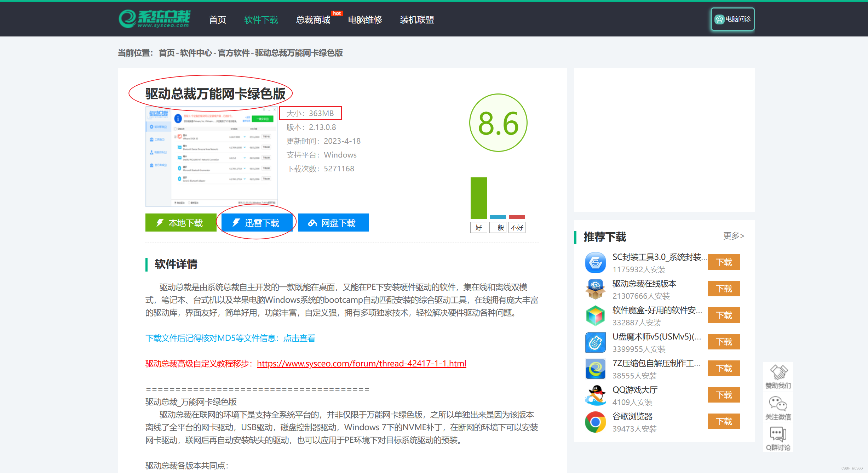Click the 谷歌浏览器 Chrome icon
The height and width of the screenshot is (473, 868).
595,422
